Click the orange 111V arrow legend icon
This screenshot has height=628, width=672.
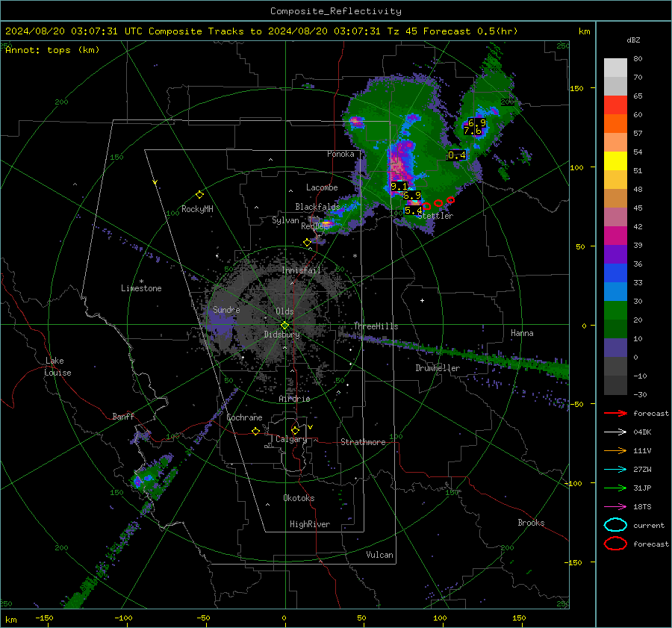tap(615, 450)
